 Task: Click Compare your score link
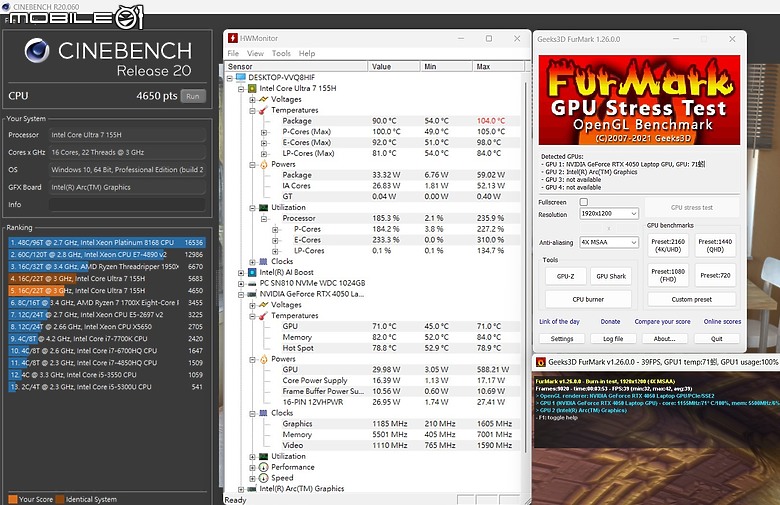tap(662, 322)
